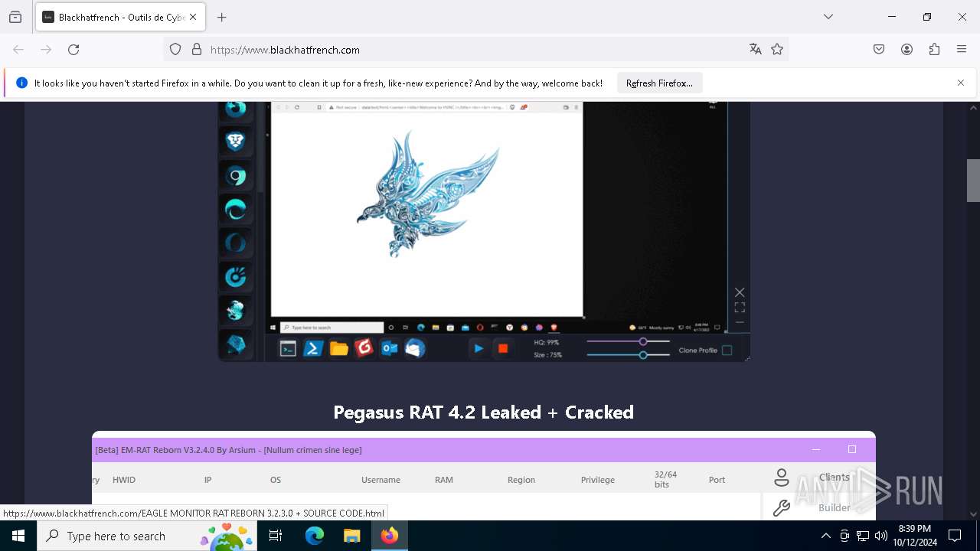Click the EM-RAT Reborn window title text
Viewport: 980px width, 551px height.
pyautogui.click(x=228, y=450)
